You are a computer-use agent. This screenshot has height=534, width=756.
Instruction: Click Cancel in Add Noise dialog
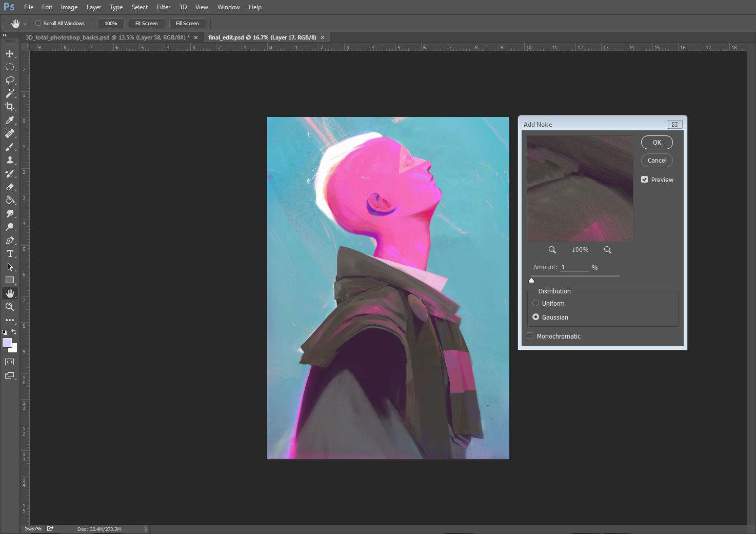pos(657,161)
